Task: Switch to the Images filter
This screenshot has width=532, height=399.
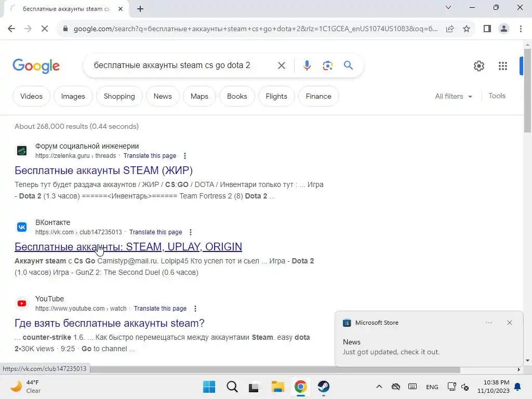Action: click(x=73, y=96)
